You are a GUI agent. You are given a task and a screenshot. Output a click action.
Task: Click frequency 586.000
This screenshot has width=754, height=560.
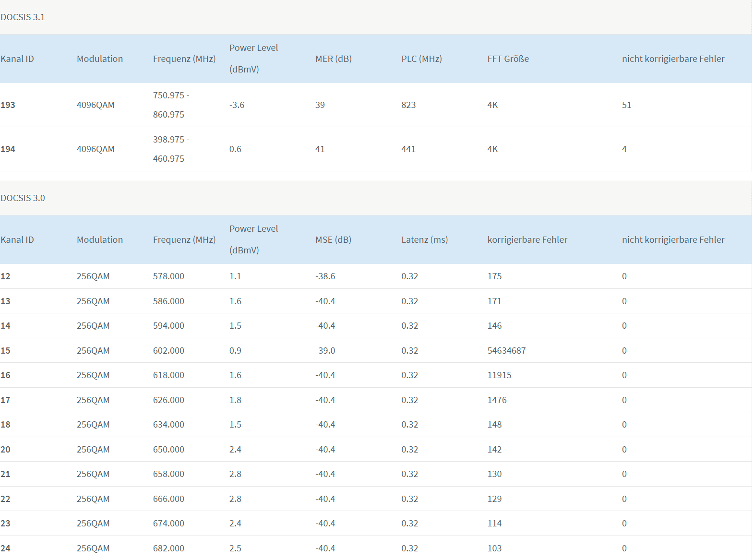(x=168, y=301)
